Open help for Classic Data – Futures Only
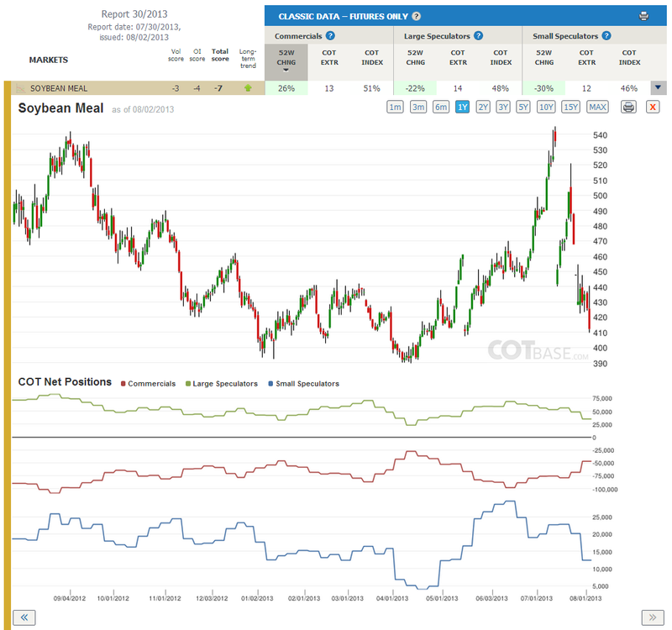Screen dimensions: 672x630 tap(416, 16)
